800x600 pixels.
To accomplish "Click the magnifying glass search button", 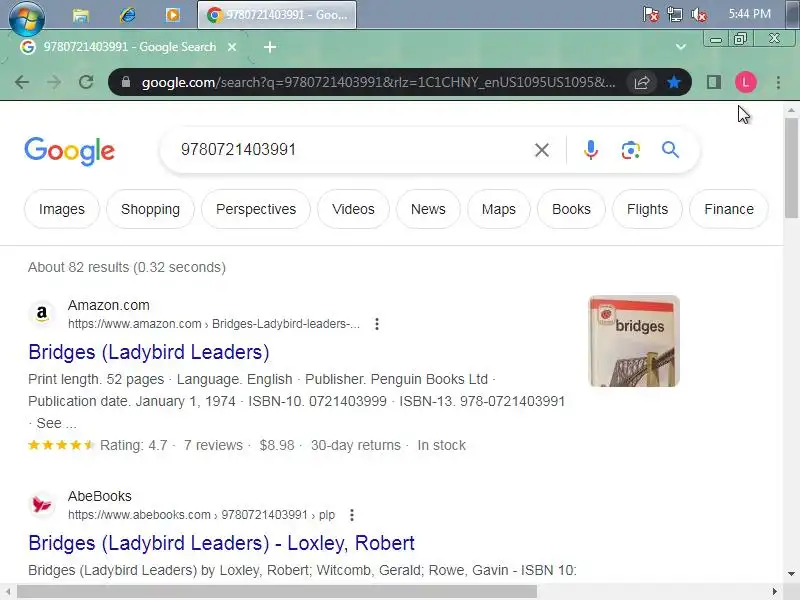I will [x=670, y=150].
